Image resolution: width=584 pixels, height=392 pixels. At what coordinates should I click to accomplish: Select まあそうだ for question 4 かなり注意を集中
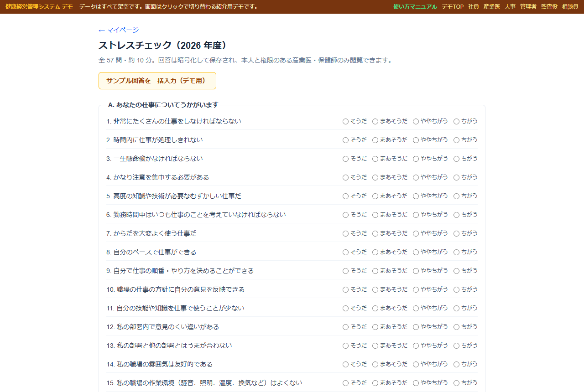375,177
